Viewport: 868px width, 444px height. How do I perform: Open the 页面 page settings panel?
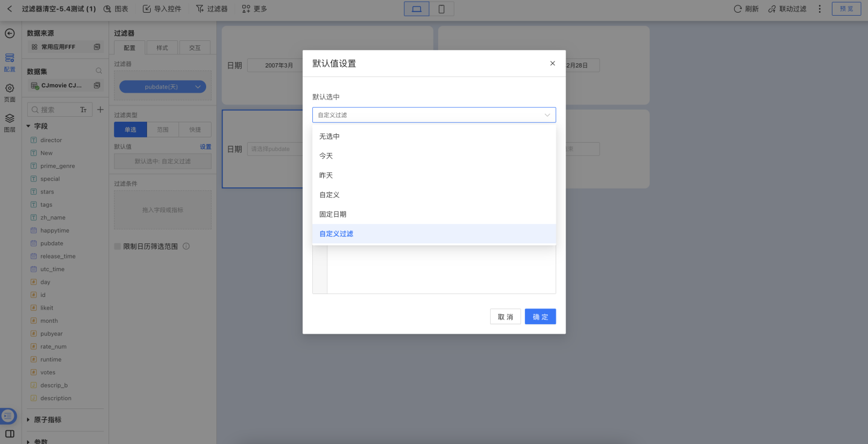pyautogui.click(x=10, y=93)
